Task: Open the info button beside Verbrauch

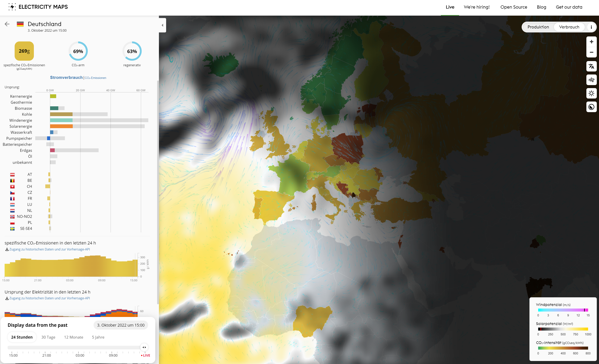Action: click(591, 27)
